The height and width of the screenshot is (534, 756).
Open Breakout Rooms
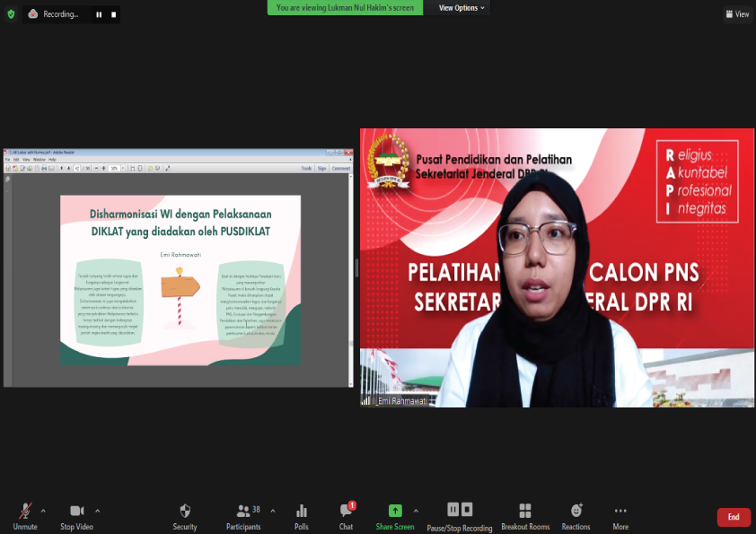point(525,517)
